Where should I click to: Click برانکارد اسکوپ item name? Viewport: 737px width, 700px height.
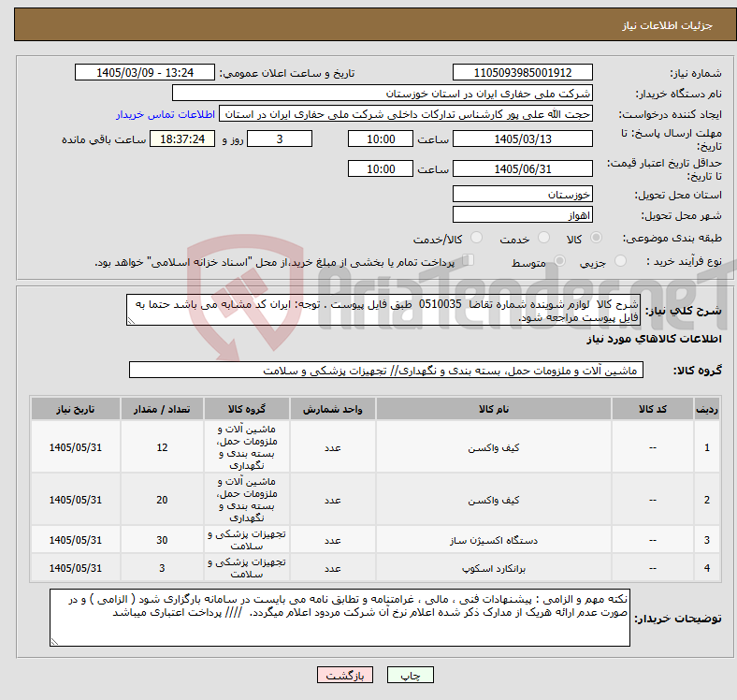coord(494,568)
